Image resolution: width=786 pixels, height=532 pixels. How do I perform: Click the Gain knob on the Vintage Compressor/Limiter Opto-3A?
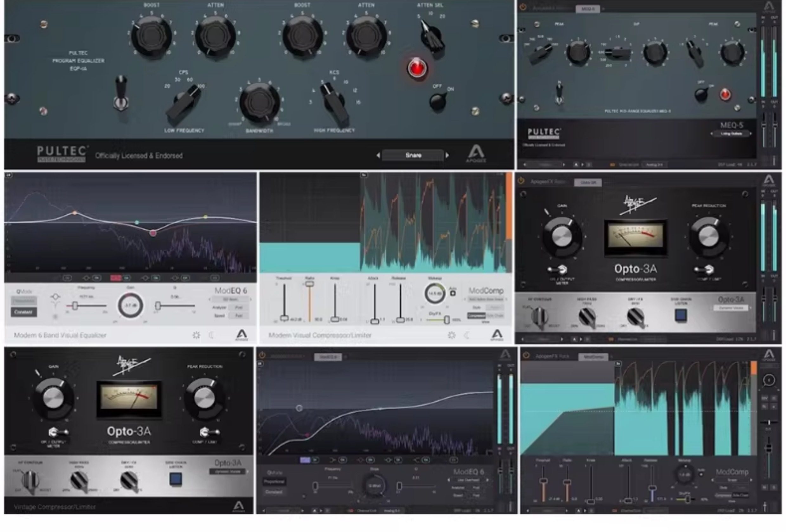coord(53,398)
